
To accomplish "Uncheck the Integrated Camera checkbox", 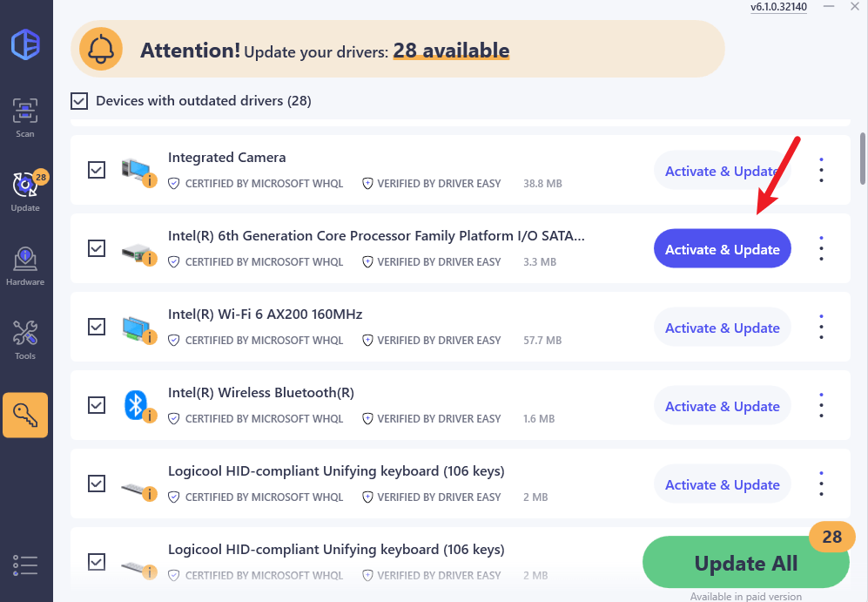I will pyautogui.click(x=97, y=170).
